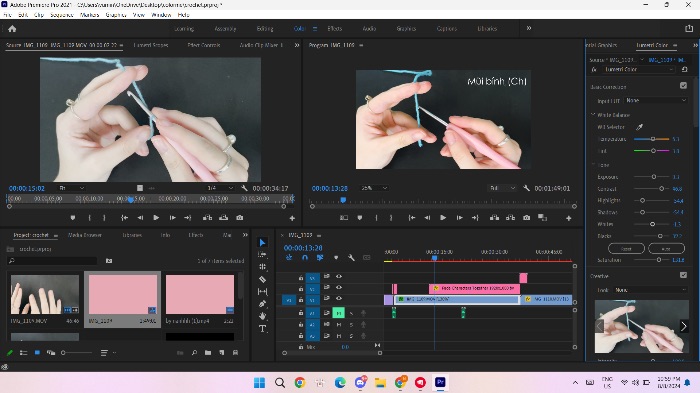
Task: Open Windows Search in taskbar
Action: (x=280, y=382)
